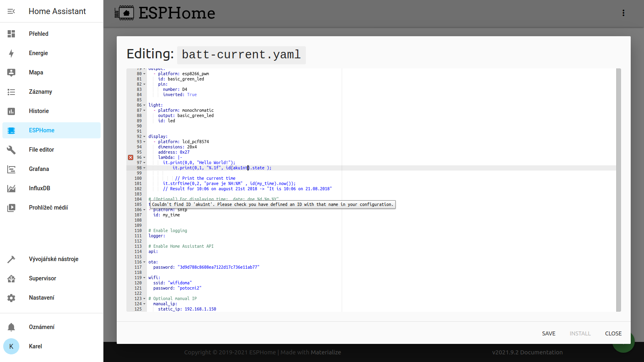Go to Supervisor menu item

coord(52,278)
